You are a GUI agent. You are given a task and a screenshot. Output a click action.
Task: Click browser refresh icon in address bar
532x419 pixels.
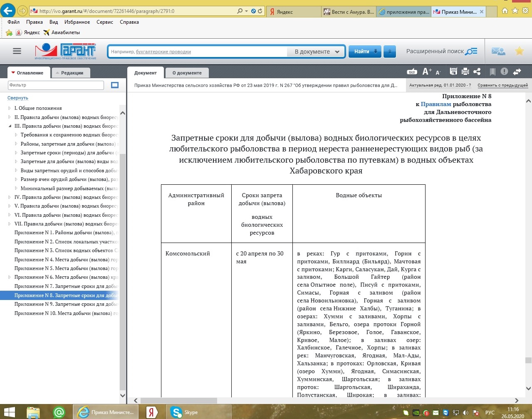pyautogui.click(x=260, y=11)
